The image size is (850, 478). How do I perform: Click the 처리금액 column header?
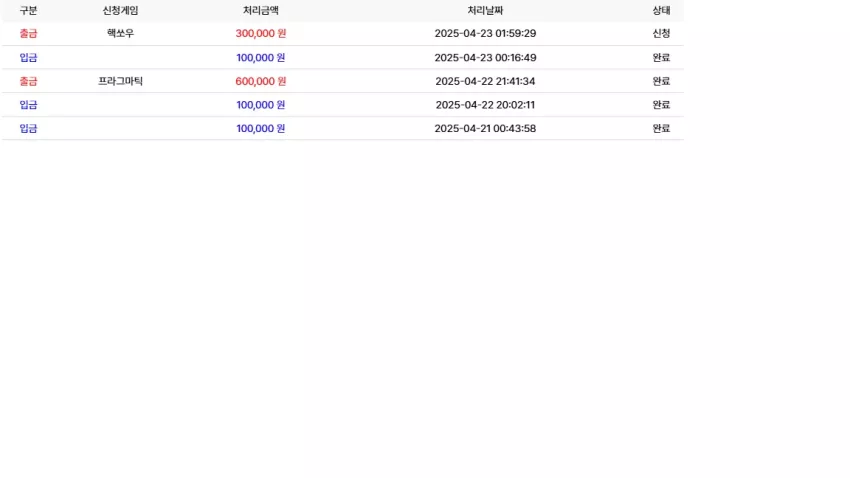pyautogui.click(x=261, y=10)
